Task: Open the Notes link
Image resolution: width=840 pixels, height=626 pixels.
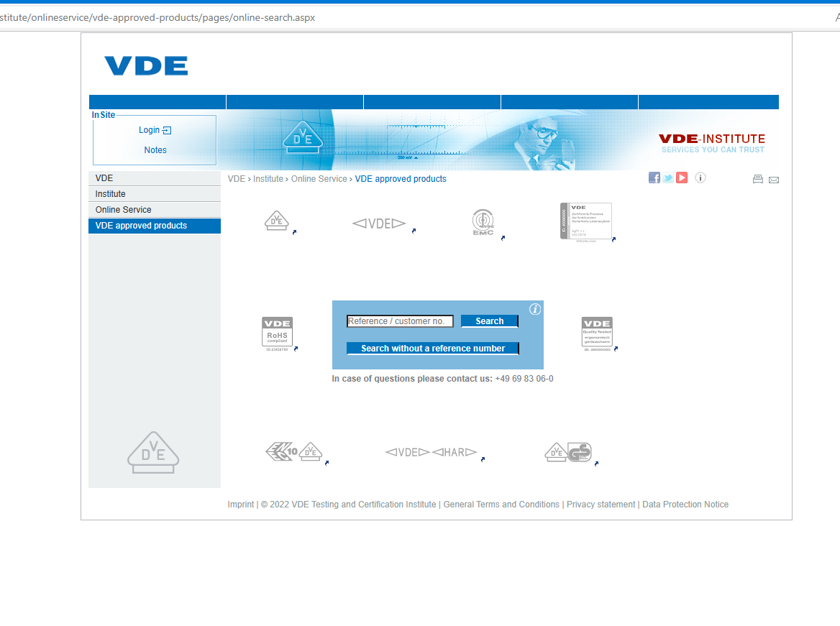Action: pos(155,150)
